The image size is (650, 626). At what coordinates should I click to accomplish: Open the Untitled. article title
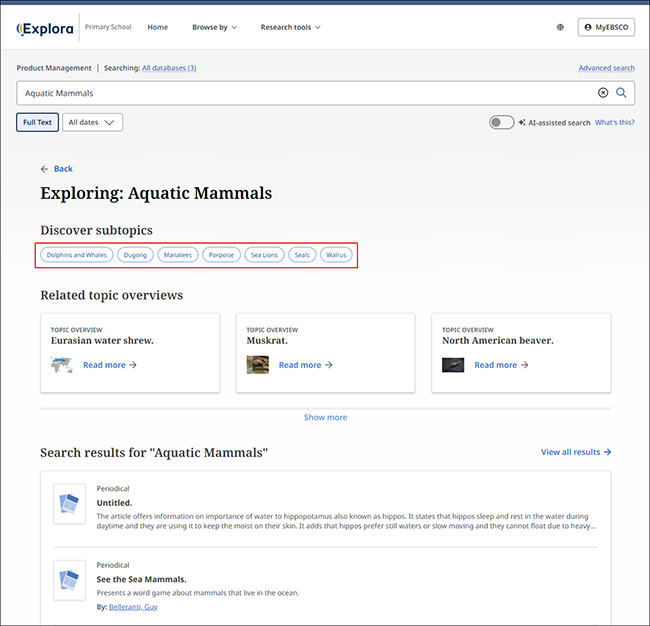pos(114,503)
